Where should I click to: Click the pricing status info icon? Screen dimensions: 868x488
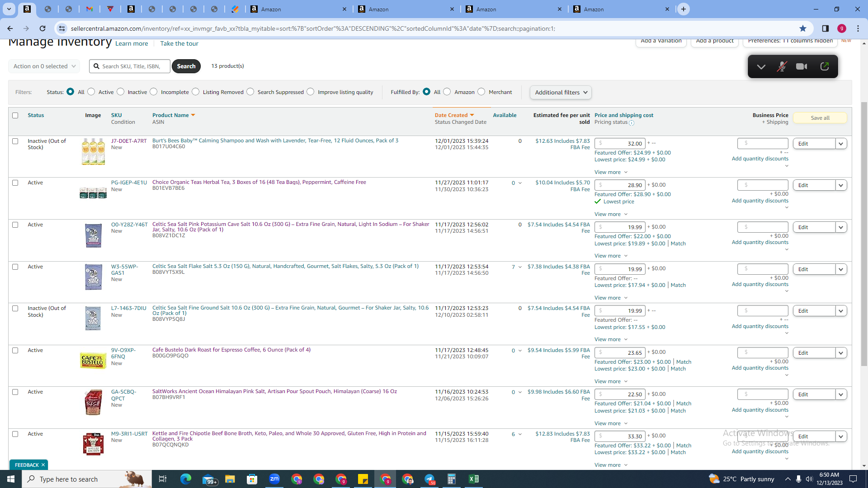click(x=632, y=123)
